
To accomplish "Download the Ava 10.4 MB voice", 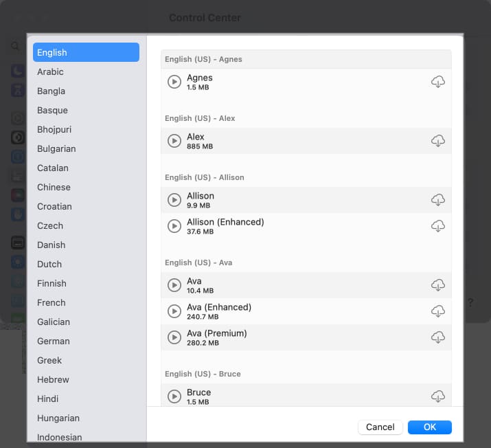I will coord(437,285).
